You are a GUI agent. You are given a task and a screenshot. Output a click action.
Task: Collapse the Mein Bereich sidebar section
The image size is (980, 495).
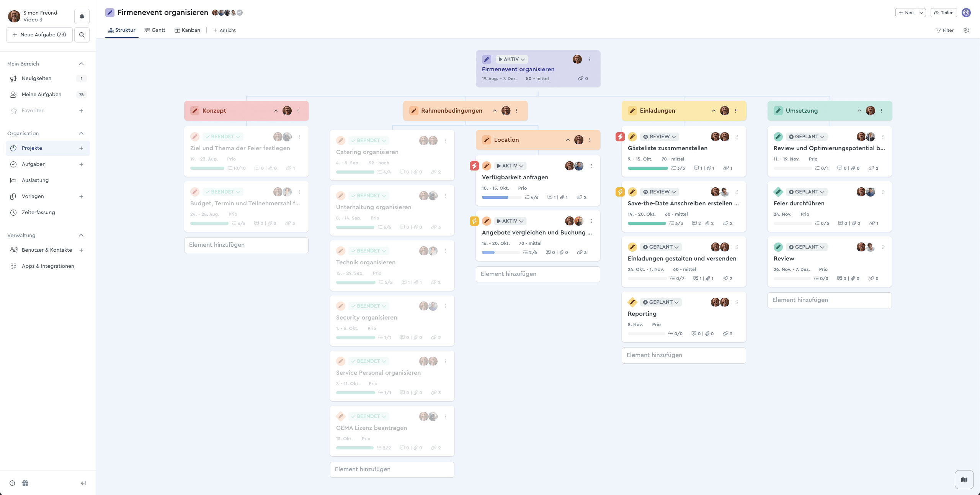click(x=81, y=64)
